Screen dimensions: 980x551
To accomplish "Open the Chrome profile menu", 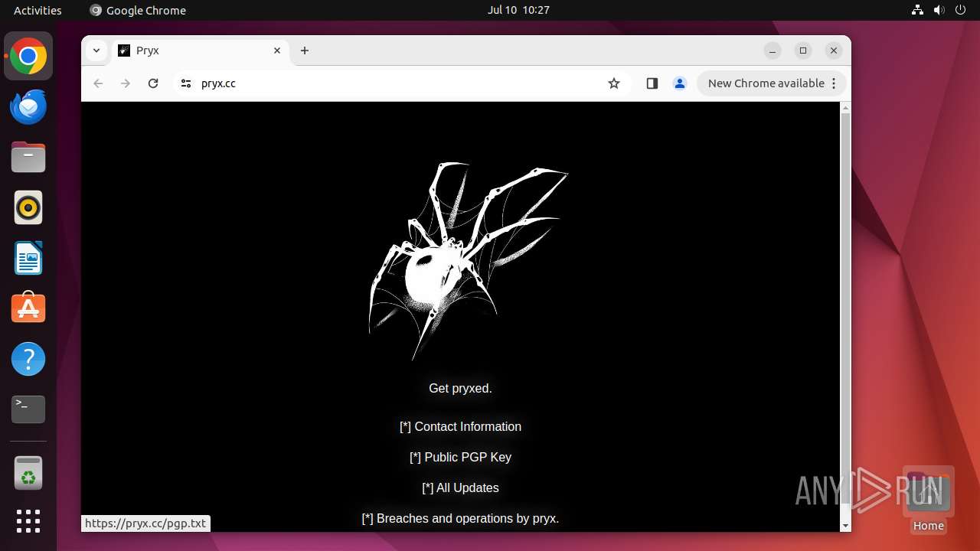I will click(680, 83).
